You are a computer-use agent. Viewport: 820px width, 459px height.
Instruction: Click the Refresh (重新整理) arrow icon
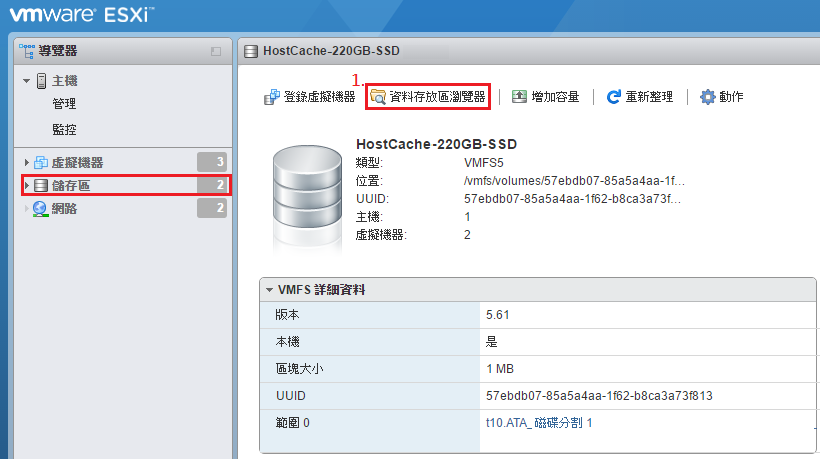pyautogui.click(x=613, y=97)
